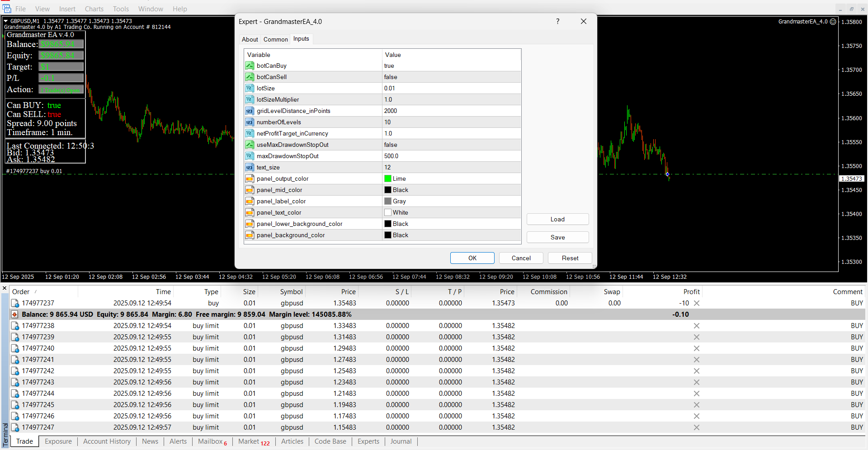Switch to the Common tab
This screenshot has height=450, width=868.
tap(275, 39)
